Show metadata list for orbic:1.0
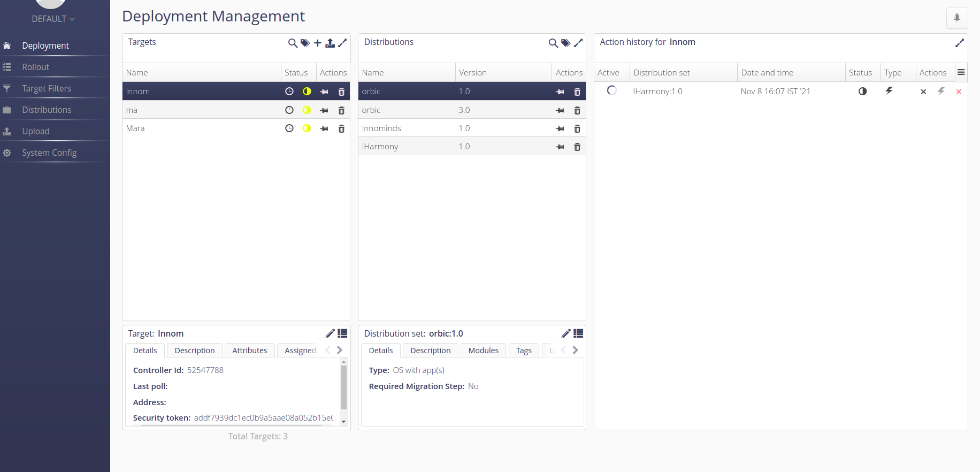Viewport: 980px width, 472px height. click(578, 333)
